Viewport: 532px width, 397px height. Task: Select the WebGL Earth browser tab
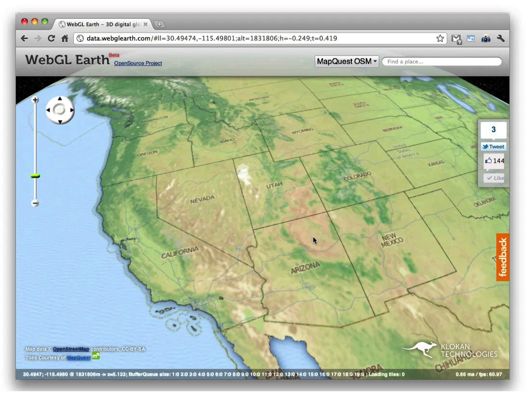pos(103,24)
